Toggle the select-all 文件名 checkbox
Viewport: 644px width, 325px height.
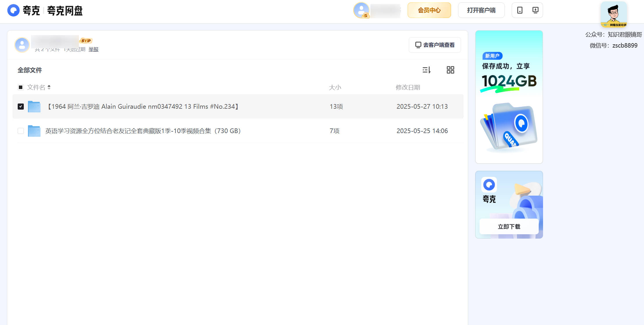[21, 87]
